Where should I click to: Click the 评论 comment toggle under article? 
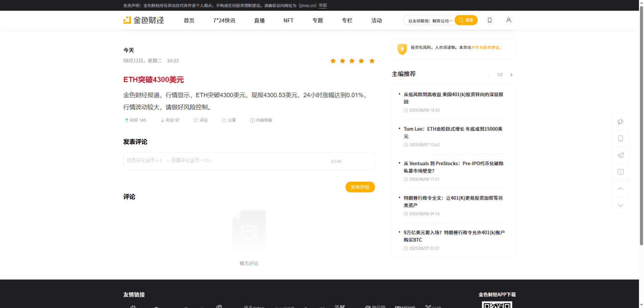[x=201, y=120]
